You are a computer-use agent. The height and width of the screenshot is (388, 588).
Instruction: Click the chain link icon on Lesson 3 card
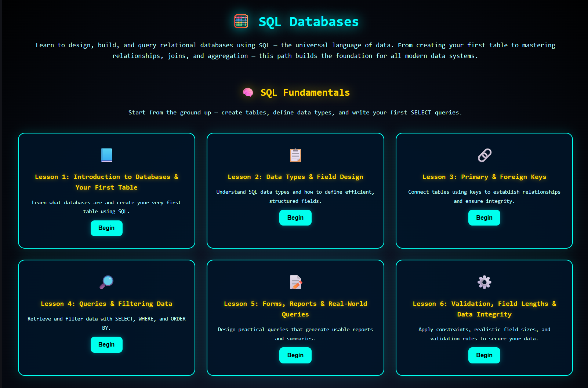[484, 155]
